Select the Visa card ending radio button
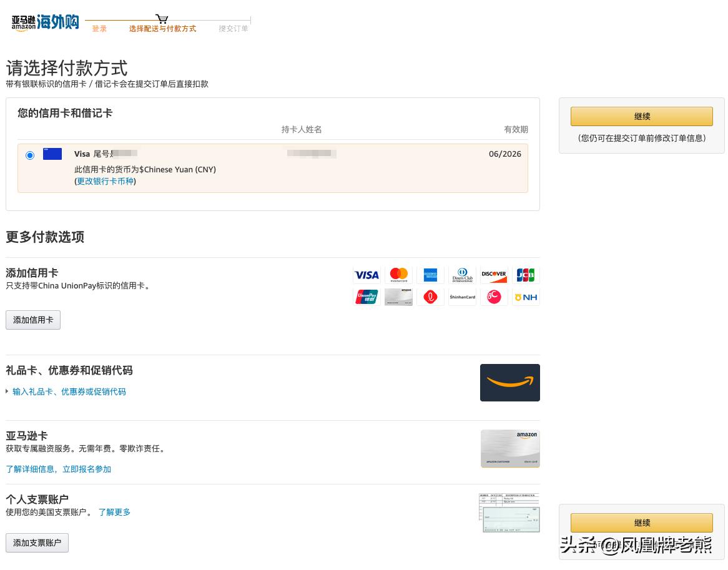728x570 pixels. [x=29, y=155]
